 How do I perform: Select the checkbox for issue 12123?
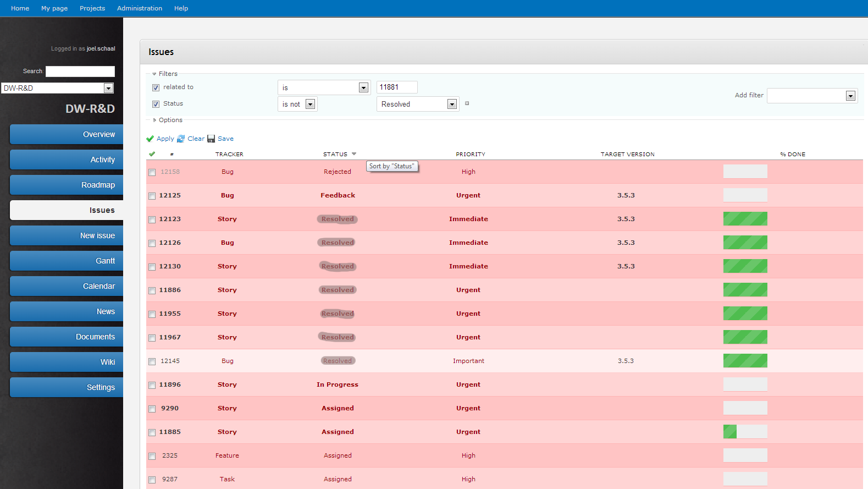[x=152, y=219]
